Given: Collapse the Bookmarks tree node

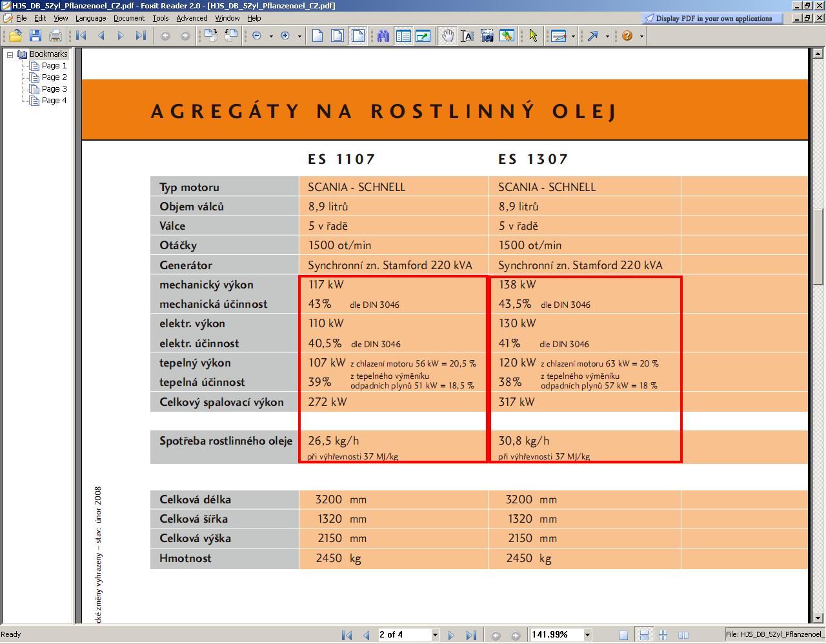Looking at the screenshot, I should pyautogui.click(x=10, y=55).
